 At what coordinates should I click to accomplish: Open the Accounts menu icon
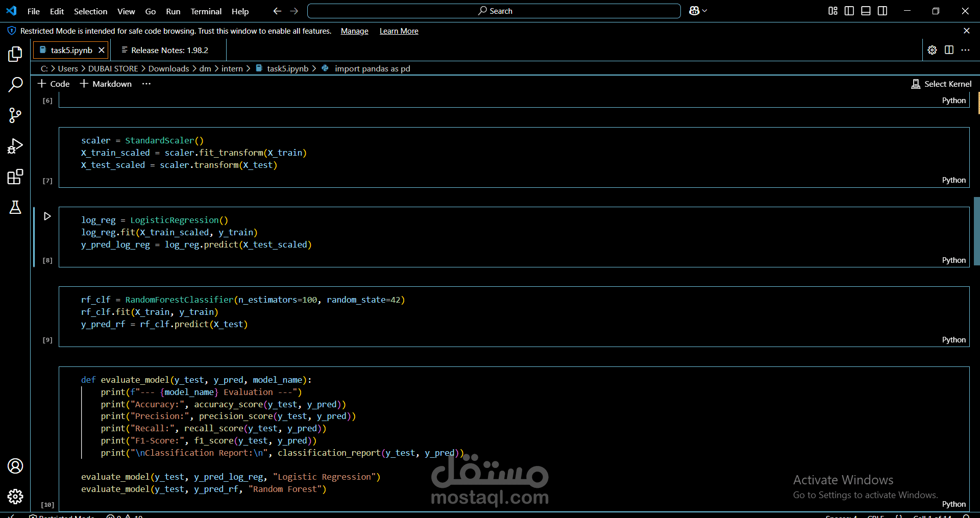coord(15,466)
